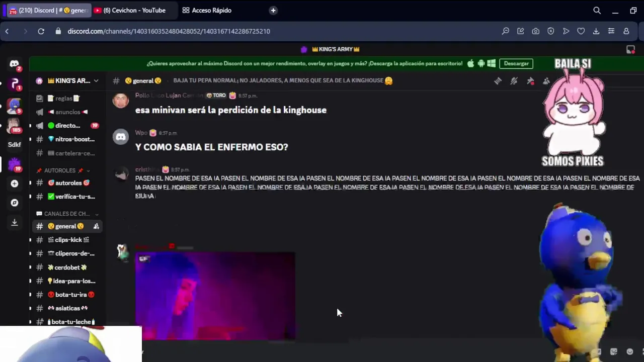
Task: Take snapshot using the camera icon in the address bar
Action: pyautogui.click(x=536, y=31)
